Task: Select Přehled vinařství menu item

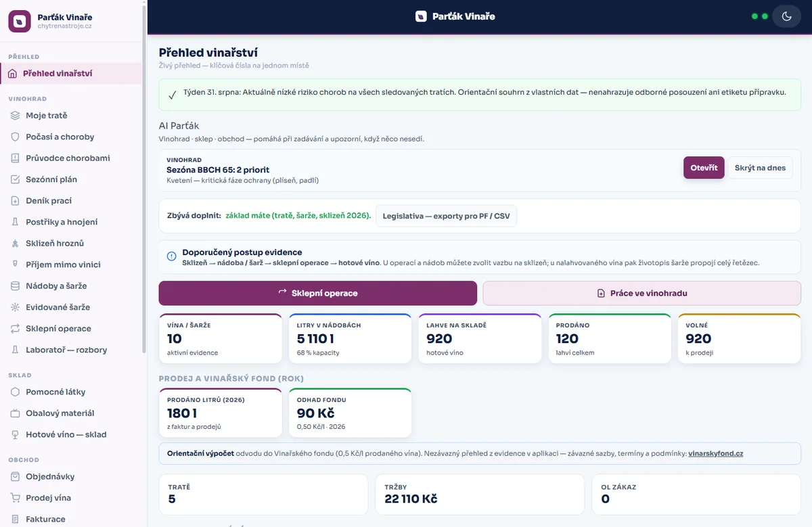Action: point(71,73)
